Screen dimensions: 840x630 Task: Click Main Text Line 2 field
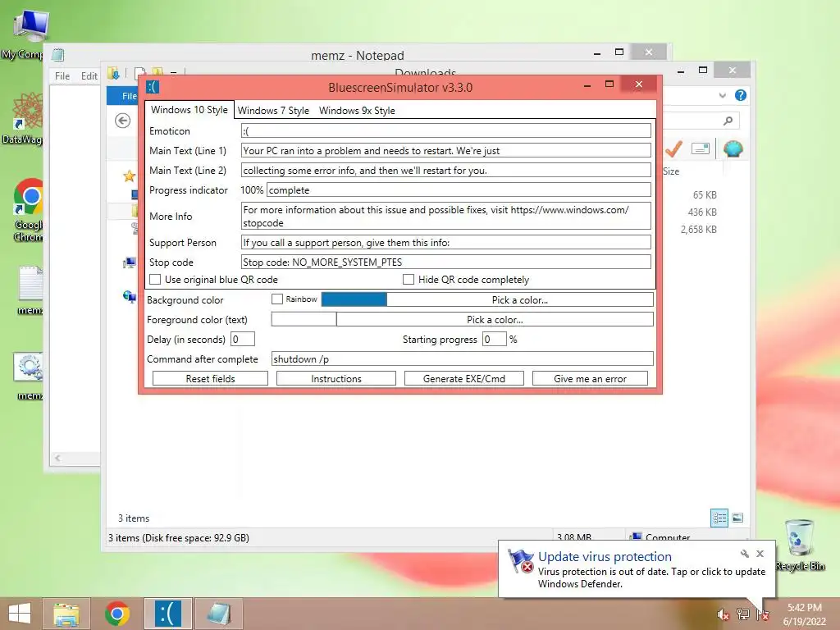pyautogui.click(x=445, y=171)
